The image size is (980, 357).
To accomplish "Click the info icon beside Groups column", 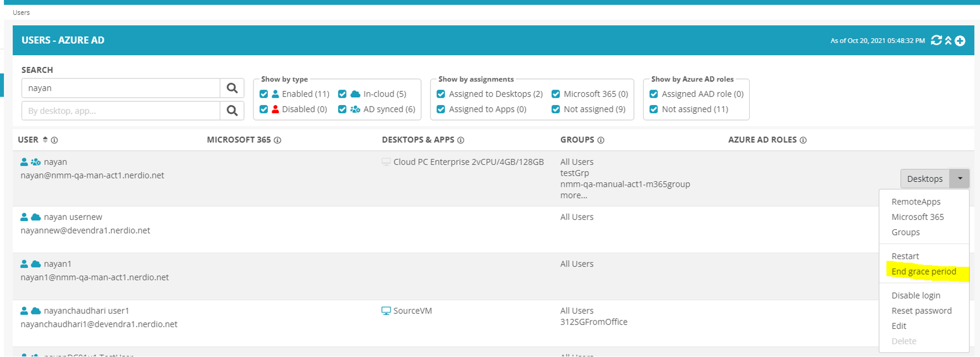I will pyautogui.click(x=601, y=140).
